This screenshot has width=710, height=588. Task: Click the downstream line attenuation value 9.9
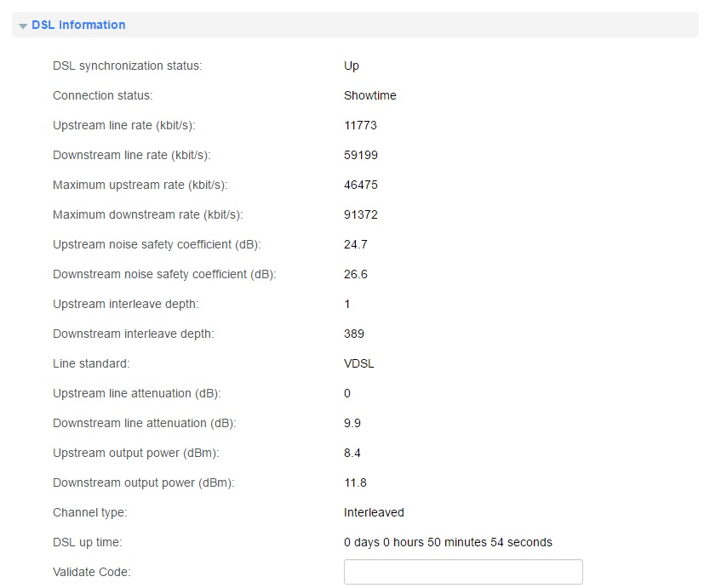point(352,423)
